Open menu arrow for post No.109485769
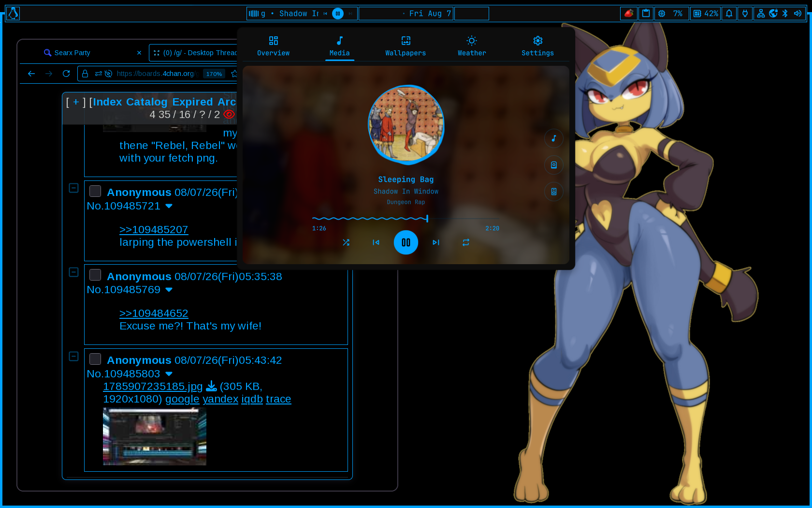 pos(169,290)
